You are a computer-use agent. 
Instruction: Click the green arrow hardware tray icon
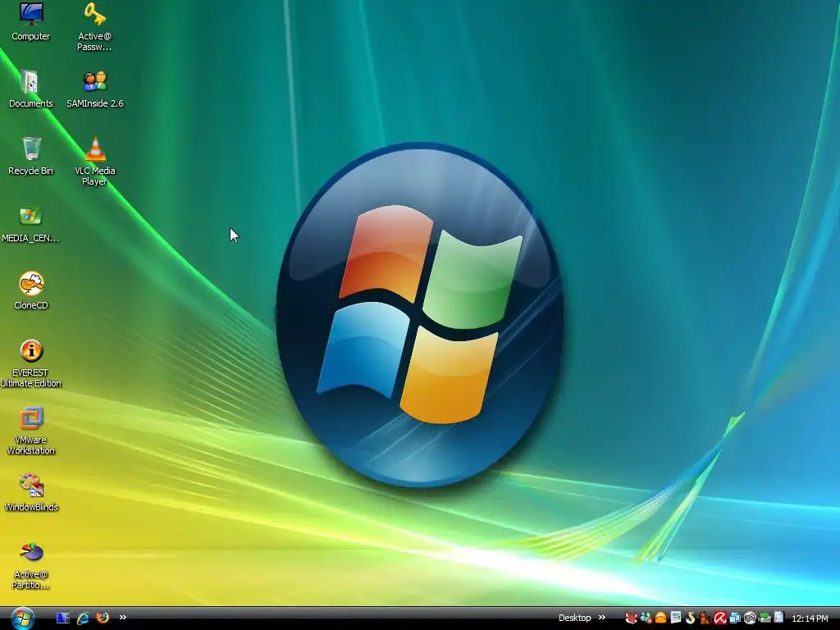765,619
